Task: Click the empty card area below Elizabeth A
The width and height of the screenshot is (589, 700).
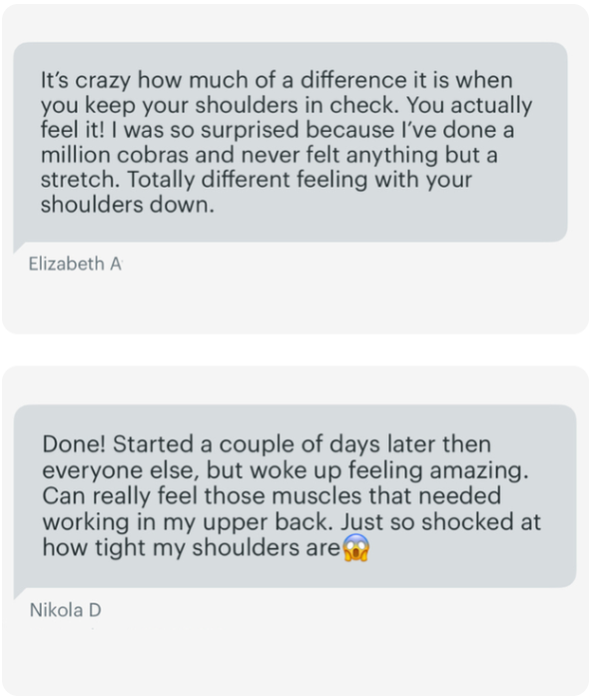Action: click(294, 304)
